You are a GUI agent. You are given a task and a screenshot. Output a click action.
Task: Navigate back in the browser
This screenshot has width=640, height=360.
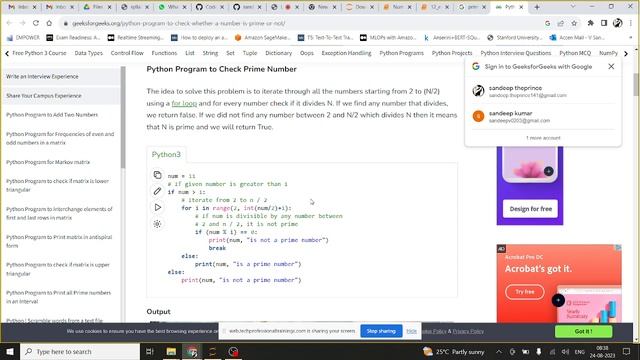pyautogui.click(x=9, y=23)
